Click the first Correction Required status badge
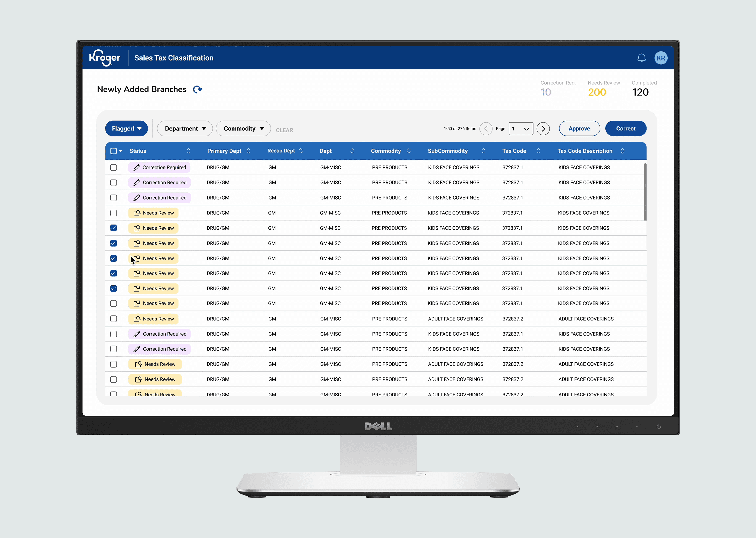 pyautogui.click(x=159, y=168)
